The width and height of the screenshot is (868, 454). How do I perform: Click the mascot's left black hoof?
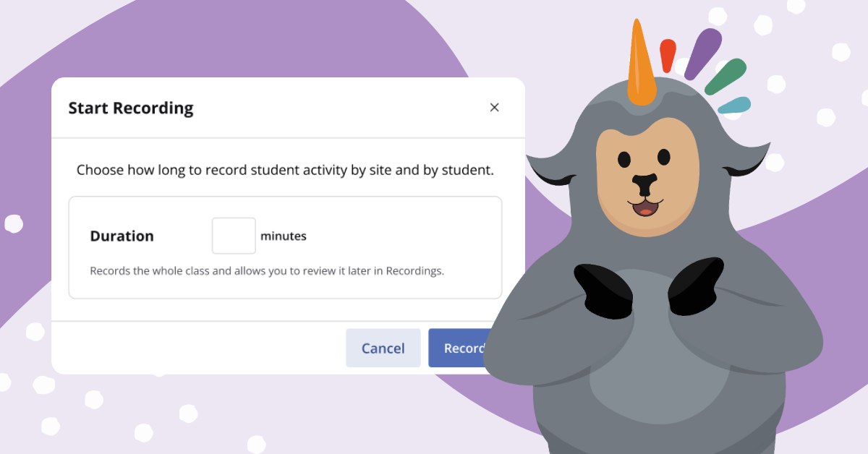(603, 291)
